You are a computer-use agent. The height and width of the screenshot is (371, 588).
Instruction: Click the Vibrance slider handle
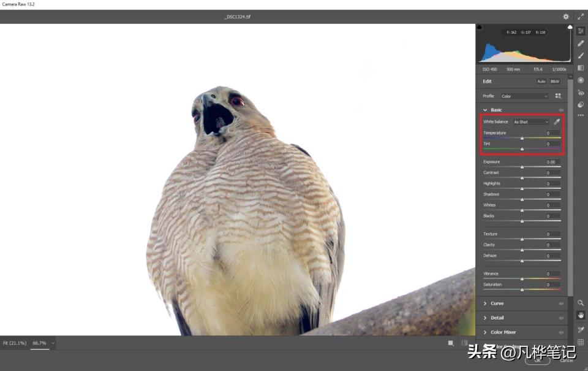522,279
